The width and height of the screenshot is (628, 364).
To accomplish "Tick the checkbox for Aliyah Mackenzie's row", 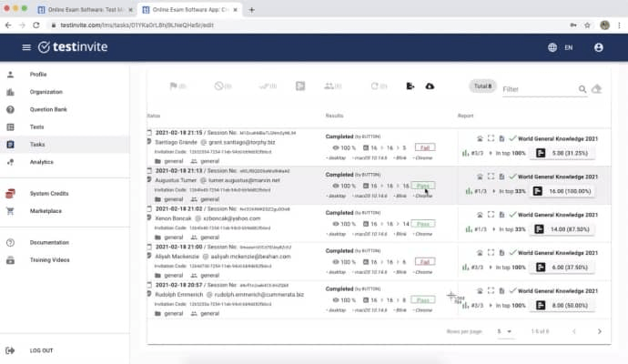I will pos(149,247).
